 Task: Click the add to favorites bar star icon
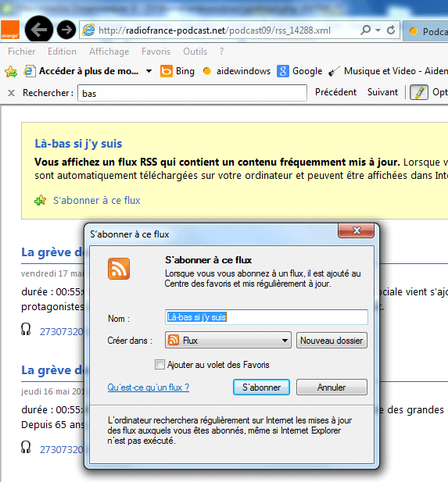(x=11, y=71)
